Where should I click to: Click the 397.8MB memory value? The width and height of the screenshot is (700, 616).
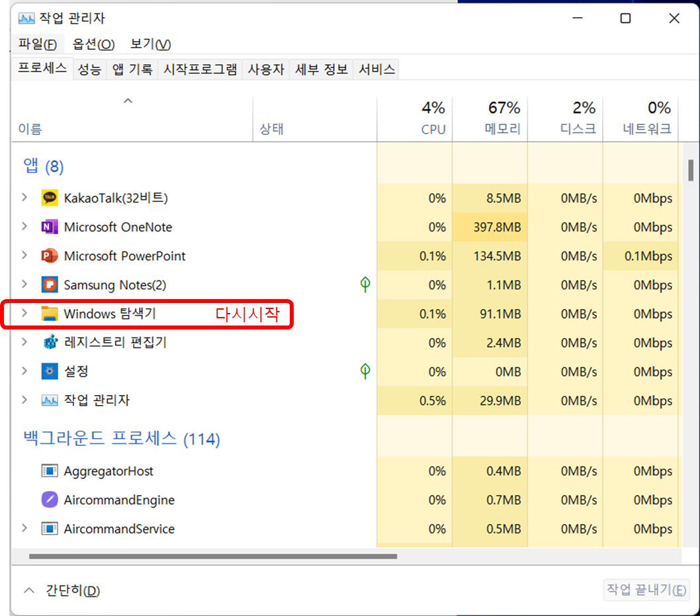[x=498, y=227]
